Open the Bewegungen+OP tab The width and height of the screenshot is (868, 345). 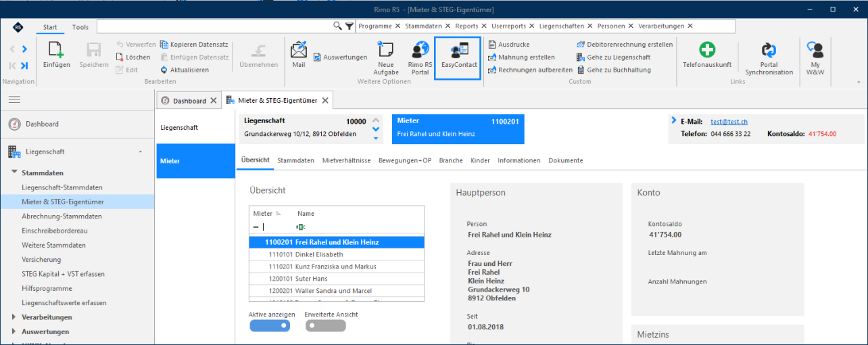pos(405,160)
